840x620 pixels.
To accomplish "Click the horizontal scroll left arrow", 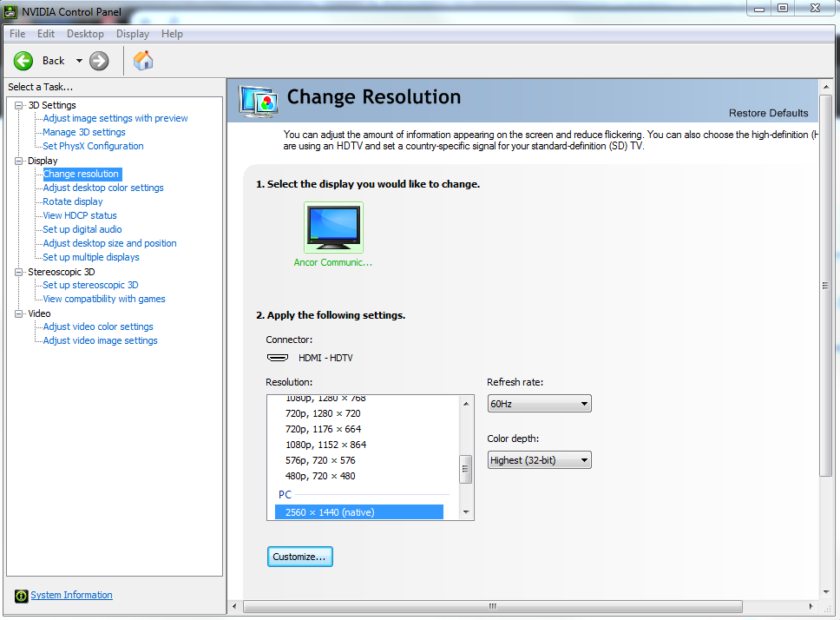I will point(234,607).
